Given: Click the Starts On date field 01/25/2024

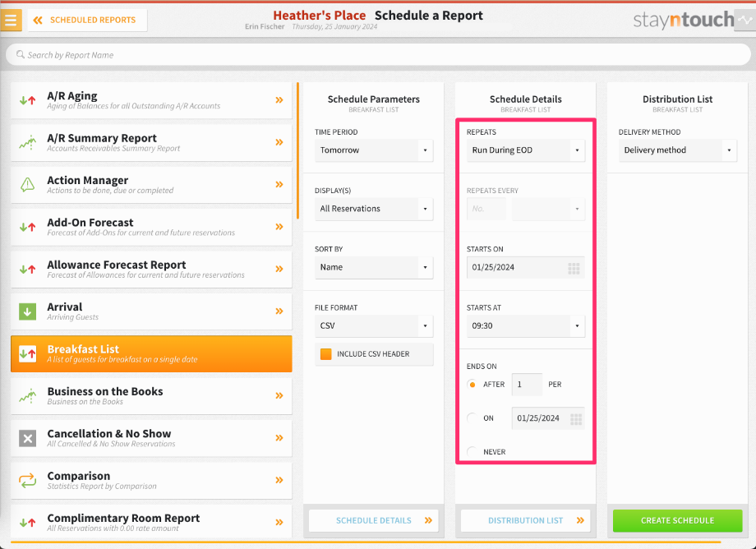Looking at the screenshot, I should click(526, 267).
